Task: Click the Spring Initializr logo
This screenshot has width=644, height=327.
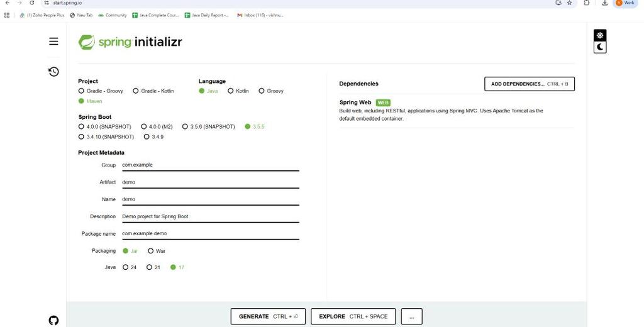Action: [x=130, y=42]
